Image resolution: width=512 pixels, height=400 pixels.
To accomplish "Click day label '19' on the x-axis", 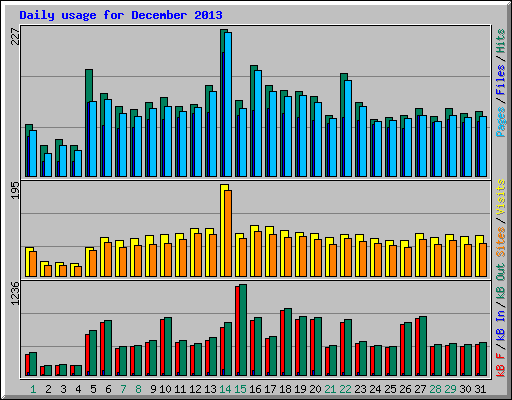I will point(300,389).
